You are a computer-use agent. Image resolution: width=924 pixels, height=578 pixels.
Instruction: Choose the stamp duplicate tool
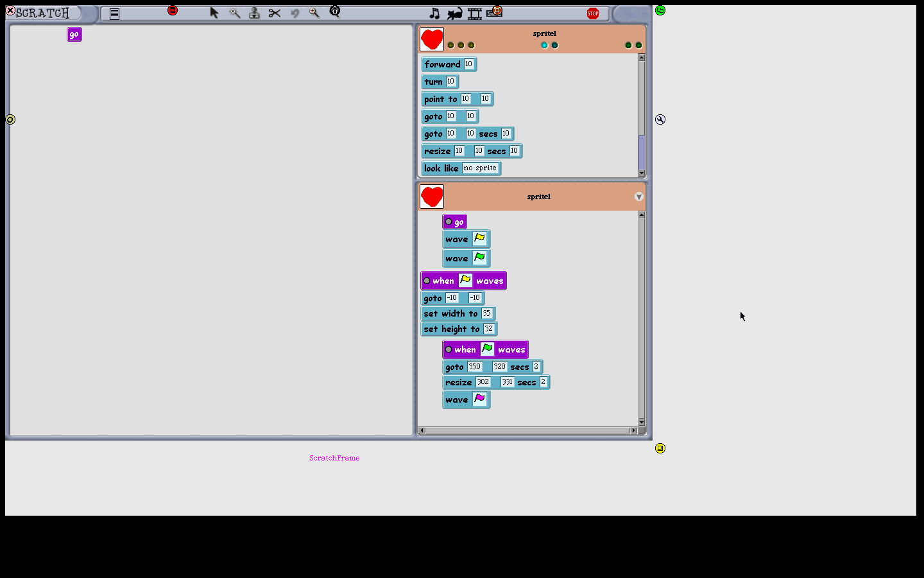[255, 13]
